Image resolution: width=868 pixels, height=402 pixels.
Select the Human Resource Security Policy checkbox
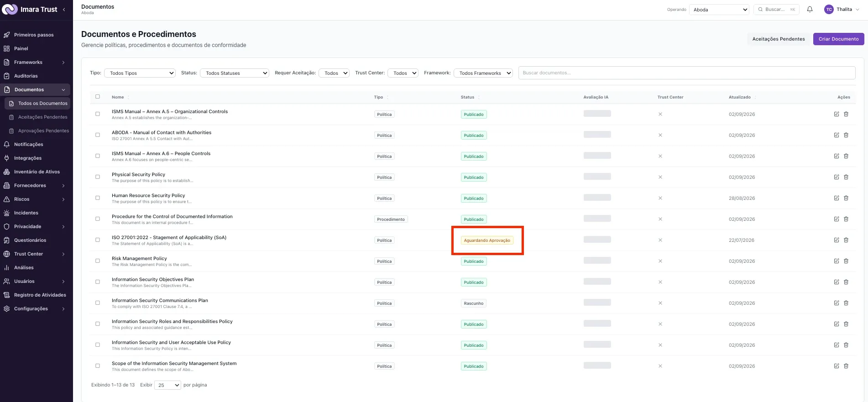point(98,198)
